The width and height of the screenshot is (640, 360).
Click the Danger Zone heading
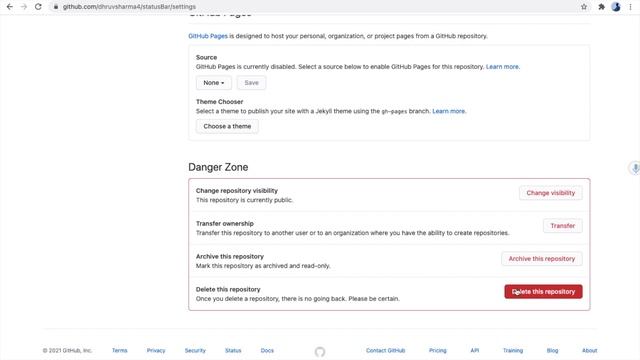click(x=218, y=167)
